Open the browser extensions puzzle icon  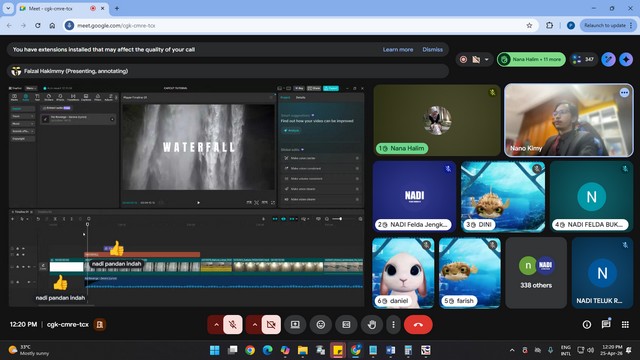549,25
